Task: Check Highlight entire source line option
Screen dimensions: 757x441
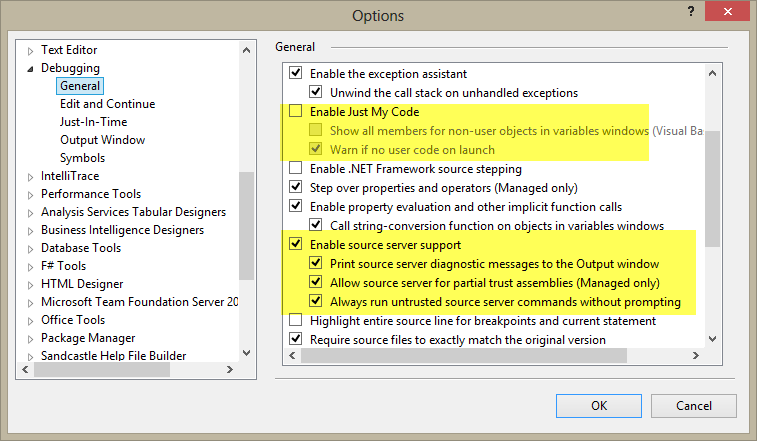Action: click(295, 321)
